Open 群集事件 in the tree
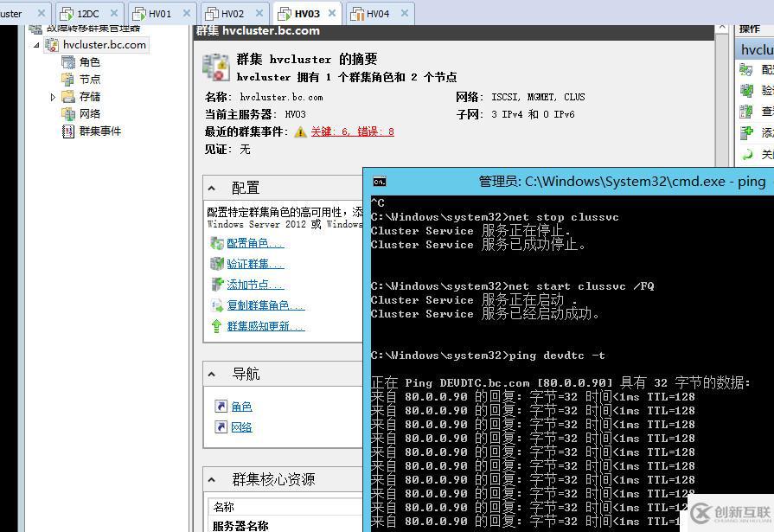This screenshot has width=774, height=532. [100, 131]
